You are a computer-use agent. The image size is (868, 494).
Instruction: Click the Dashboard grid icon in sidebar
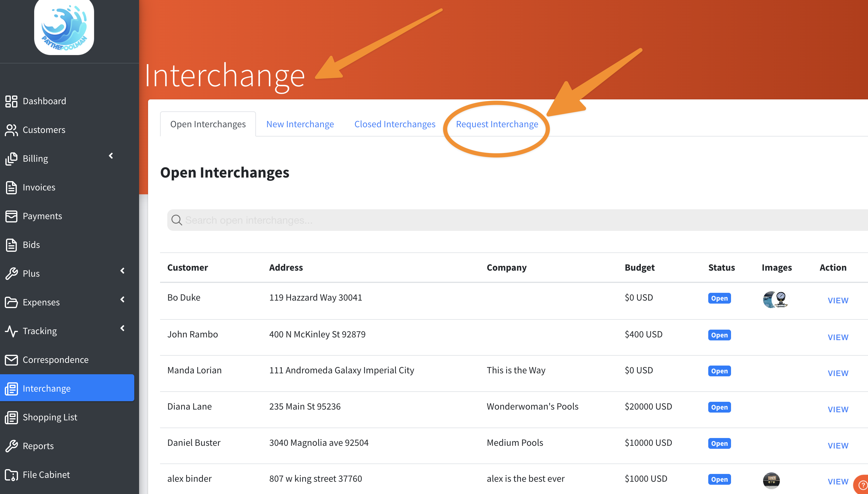pyautogui.click(x=11, y=101)
